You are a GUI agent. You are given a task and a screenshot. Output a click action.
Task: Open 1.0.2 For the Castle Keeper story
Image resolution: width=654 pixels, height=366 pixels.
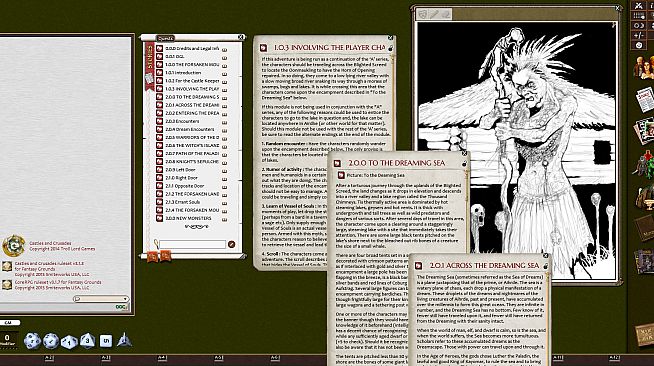tap(192, 81)
